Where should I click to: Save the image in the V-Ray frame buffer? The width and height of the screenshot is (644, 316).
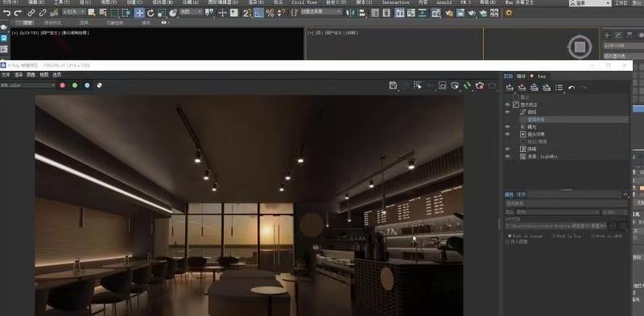point(393,85)
